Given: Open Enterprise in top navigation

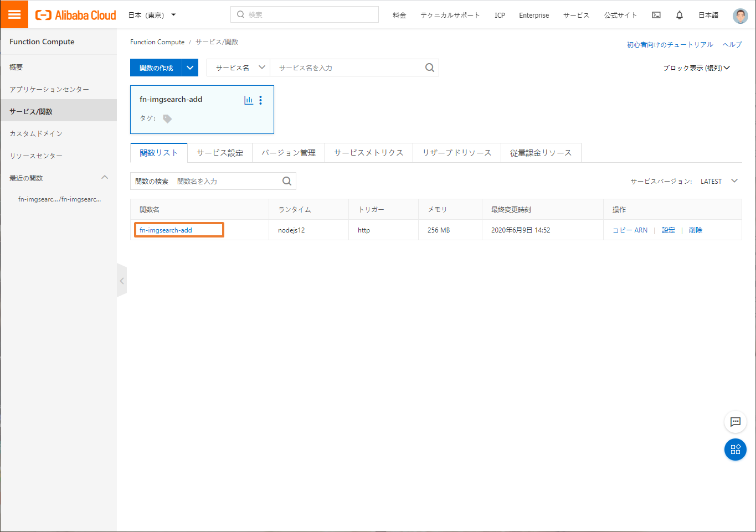Looking at the screenshot, I should (534, 15).
